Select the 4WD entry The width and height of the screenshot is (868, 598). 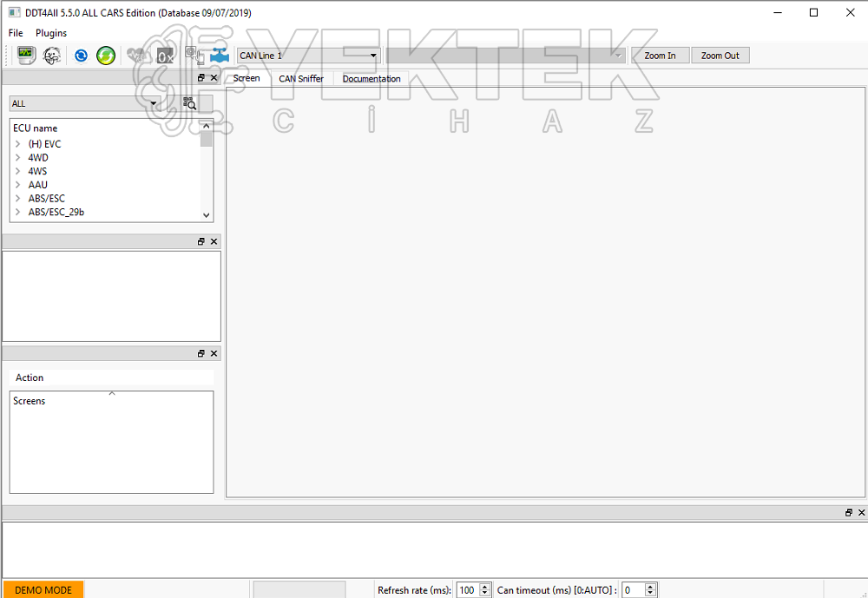(38, 157)
